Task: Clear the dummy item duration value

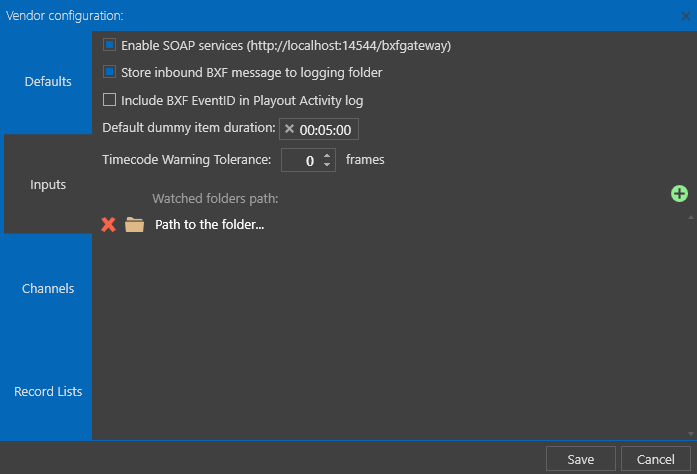Action: click(289, 129)
